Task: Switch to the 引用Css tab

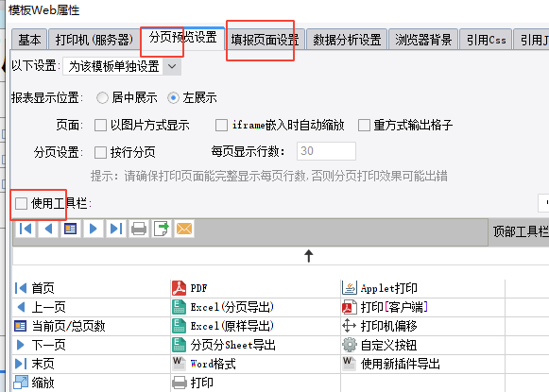Action: coord(487,40)
